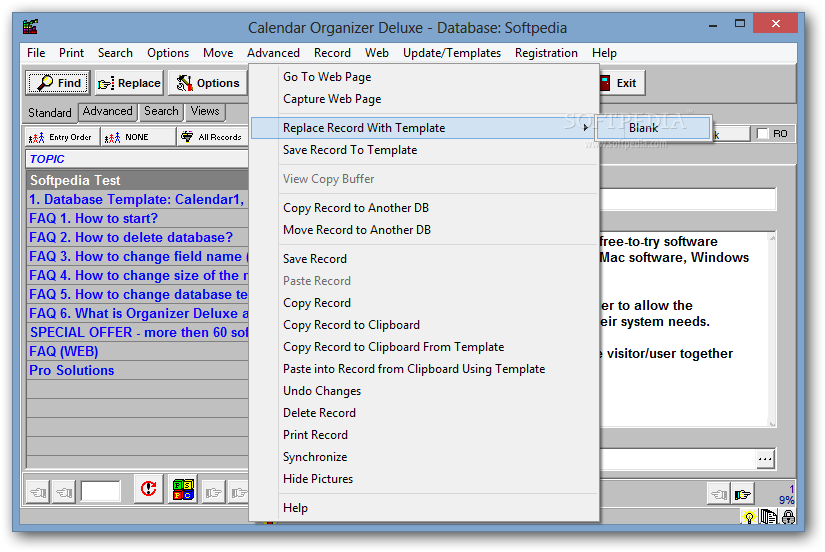
Task: Choose Help at bottom of Advanced menu
Action: point(424,508)
